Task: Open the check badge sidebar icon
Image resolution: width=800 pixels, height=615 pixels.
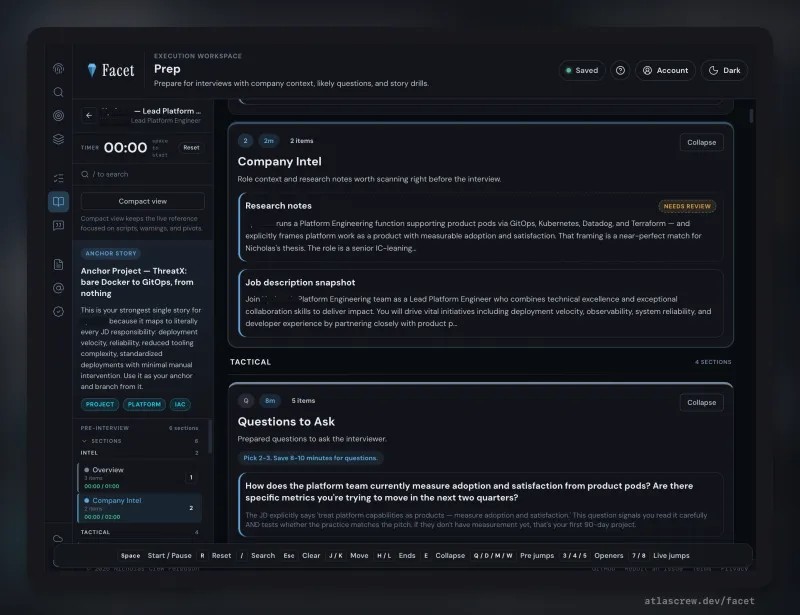Action: coord(59,311)
